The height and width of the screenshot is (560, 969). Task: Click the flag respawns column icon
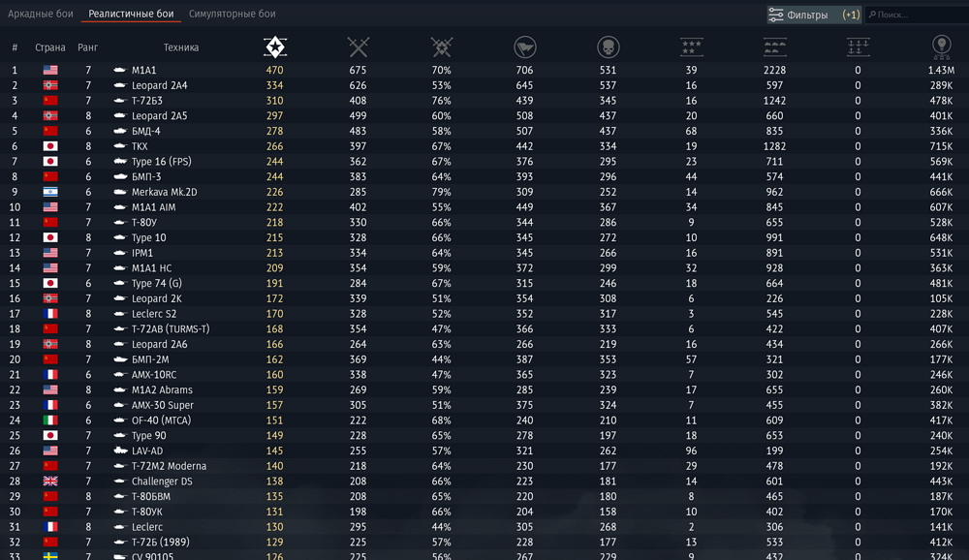click(524, 47)
